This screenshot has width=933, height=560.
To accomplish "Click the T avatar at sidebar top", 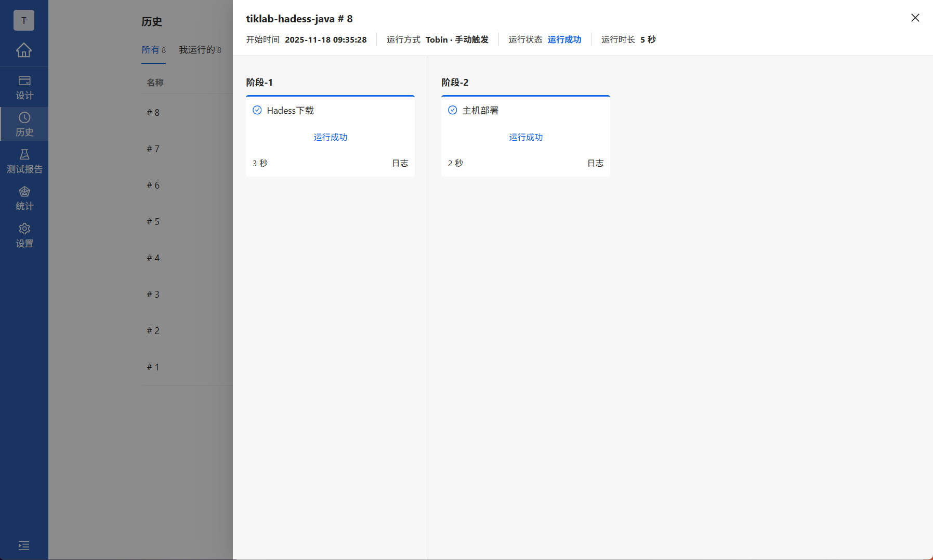I will [x=24, y=20].
